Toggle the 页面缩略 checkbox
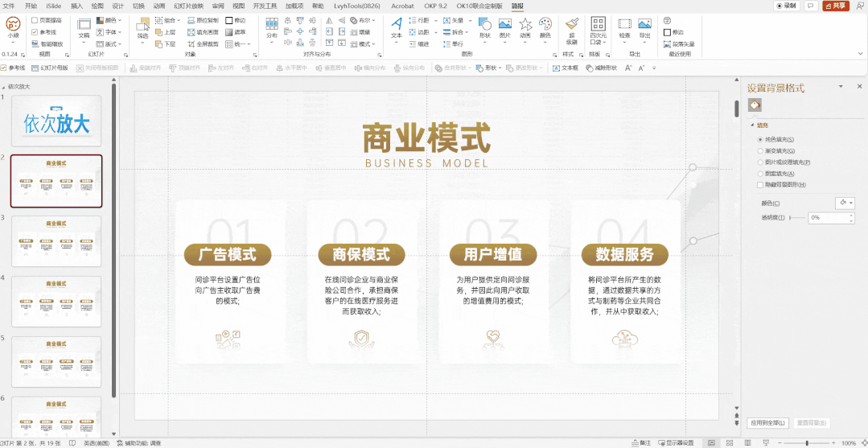 pyautogui.click(x=35, y=20)
